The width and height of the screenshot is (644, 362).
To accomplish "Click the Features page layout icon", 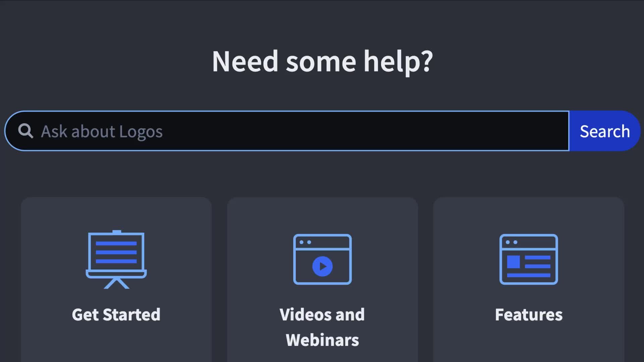I will click(529, 259).
